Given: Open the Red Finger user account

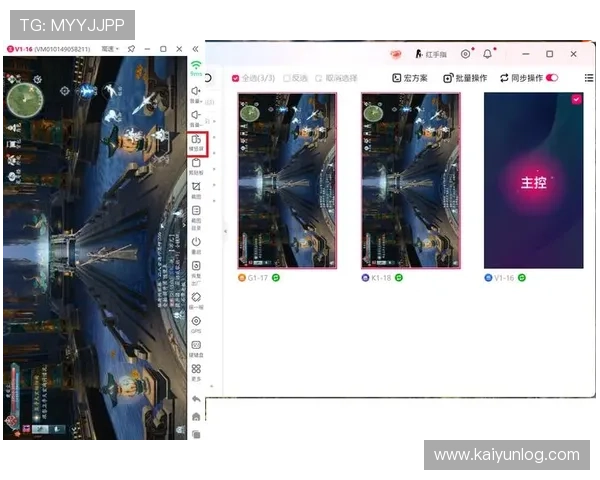Looking at the screenshot, I should pyautogui.click(x=431, y=54).
